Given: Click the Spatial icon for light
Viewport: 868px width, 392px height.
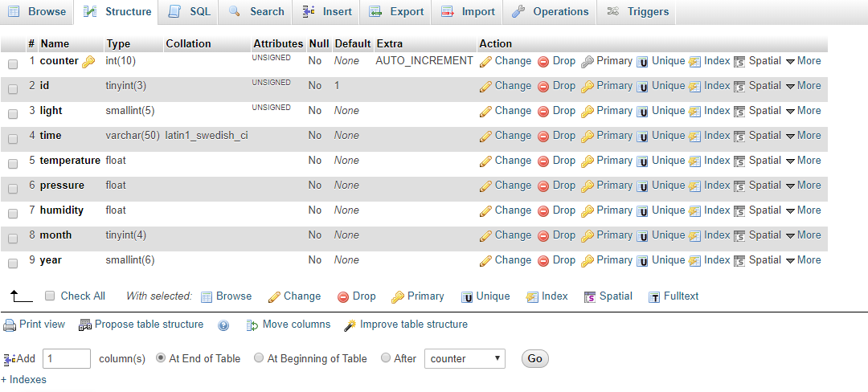Looking at the screenshot, I should pos(739,112).
